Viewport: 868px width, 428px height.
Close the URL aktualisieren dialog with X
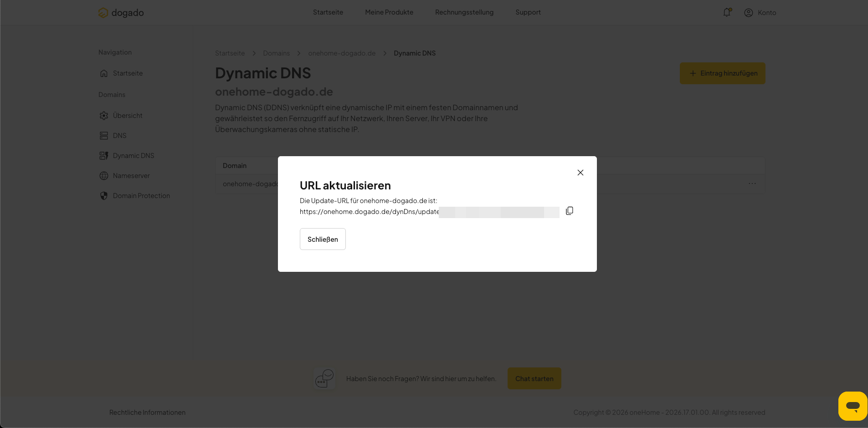pos(580,173)
